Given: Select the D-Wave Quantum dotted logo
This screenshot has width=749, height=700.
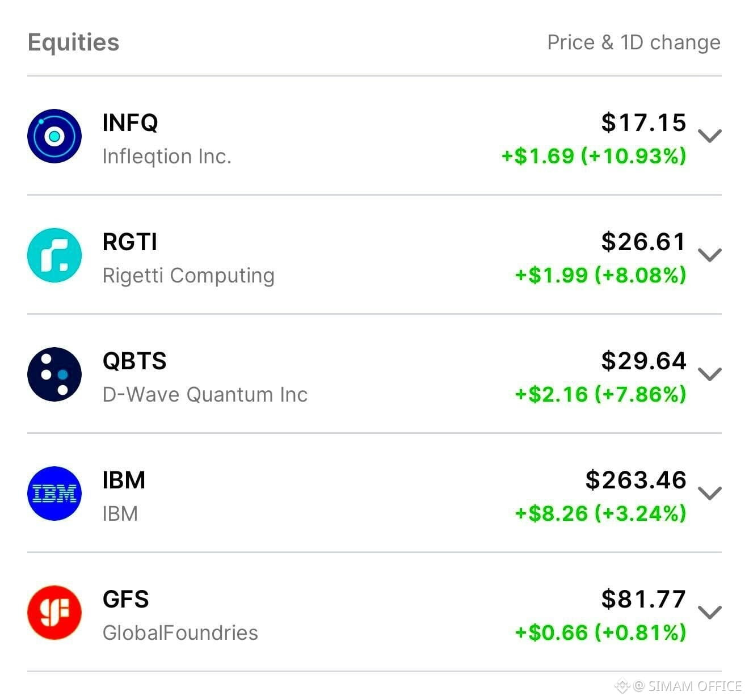Looking at the screenshot, I should pos(54,374).
